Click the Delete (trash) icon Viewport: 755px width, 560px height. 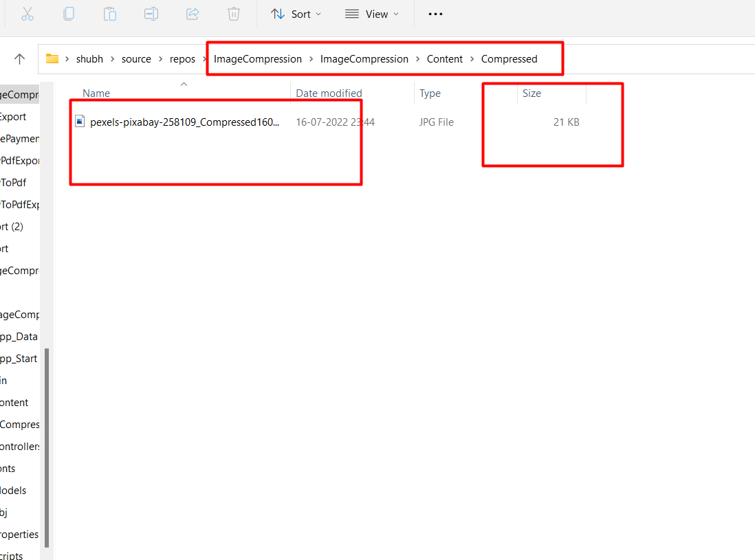click(x=233, y=14)
